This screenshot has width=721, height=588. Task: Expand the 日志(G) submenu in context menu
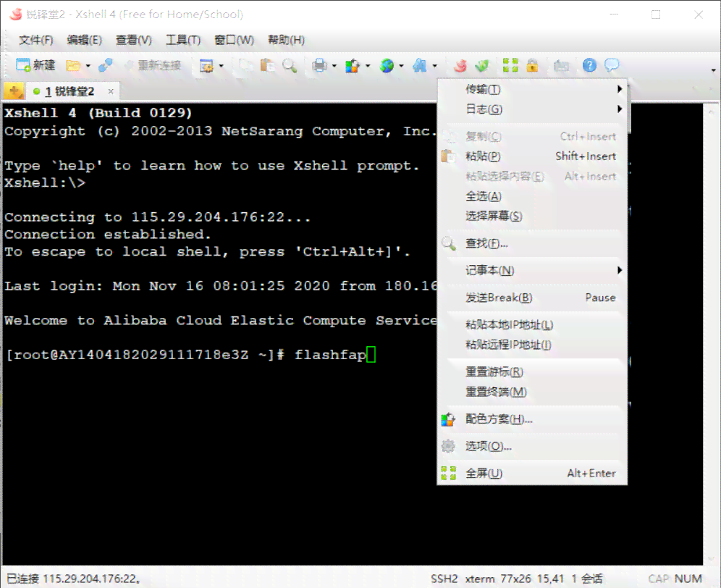point(532,109)
